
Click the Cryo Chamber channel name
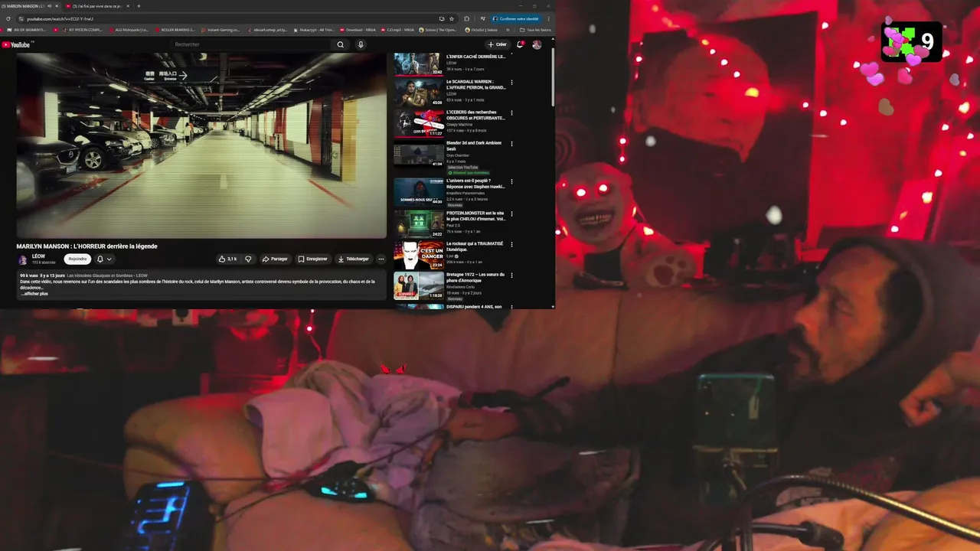point(458,155)
